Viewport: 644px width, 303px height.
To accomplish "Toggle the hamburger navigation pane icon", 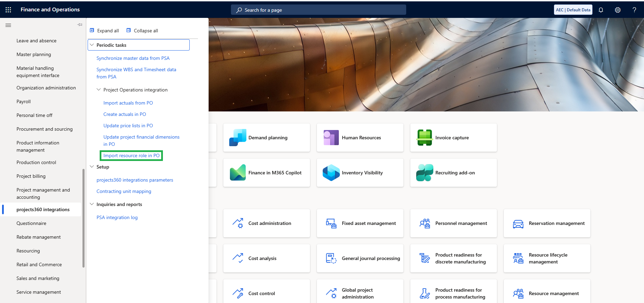I will (8, 25).
